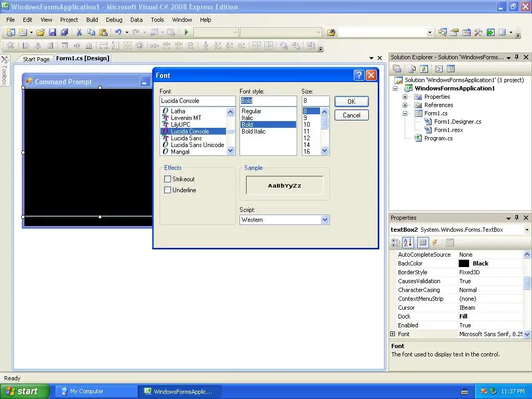Image resolution: width=532 pixels, height=399 pixels.
Task: Click the Windows start button
Action: point(25,391)
